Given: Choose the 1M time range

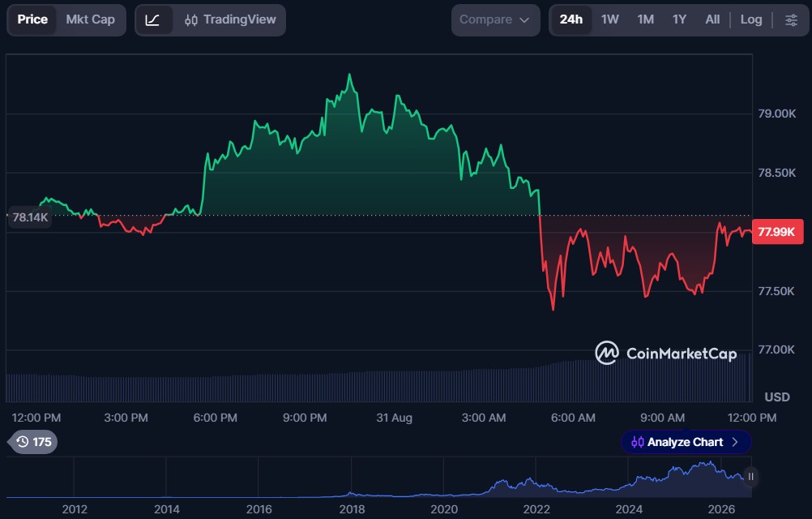Looking at the screenshot, I should tap(645, 20).
